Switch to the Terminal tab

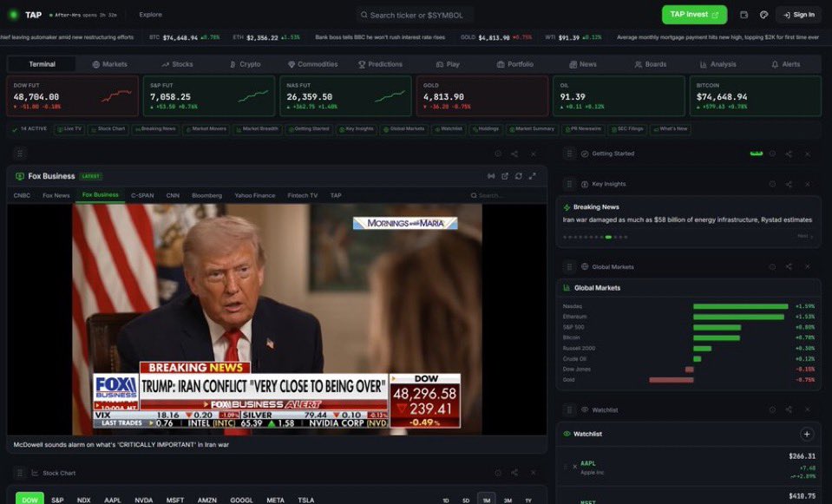[x=42, y=64]
